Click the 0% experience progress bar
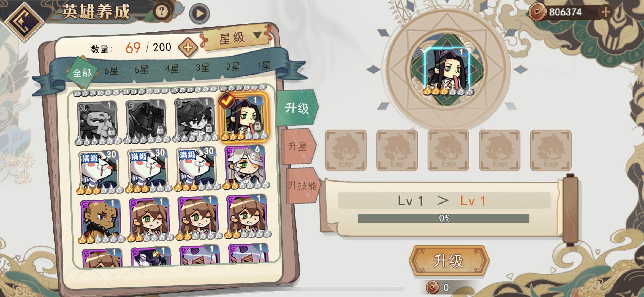Viewport: 644px width, 297px height. [443, 218]
